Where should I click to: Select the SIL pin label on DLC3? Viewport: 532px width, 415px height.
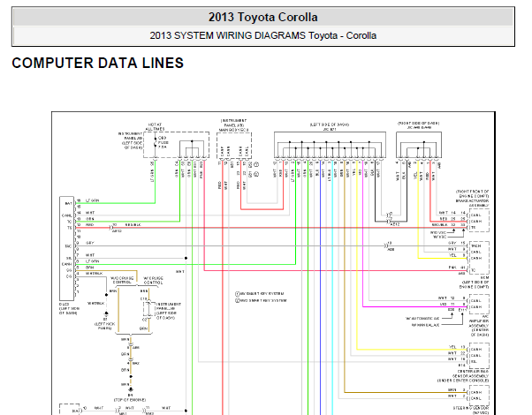tap(69, 259)
